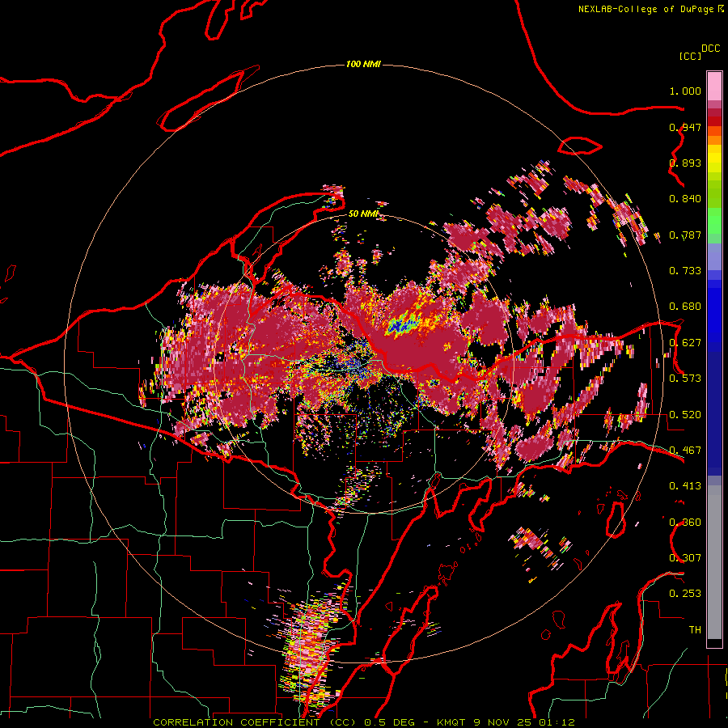Image resolution: width=728 pixels, height=728 pixels.
Task: Click the bright green color bar segment
Action: 714,222
